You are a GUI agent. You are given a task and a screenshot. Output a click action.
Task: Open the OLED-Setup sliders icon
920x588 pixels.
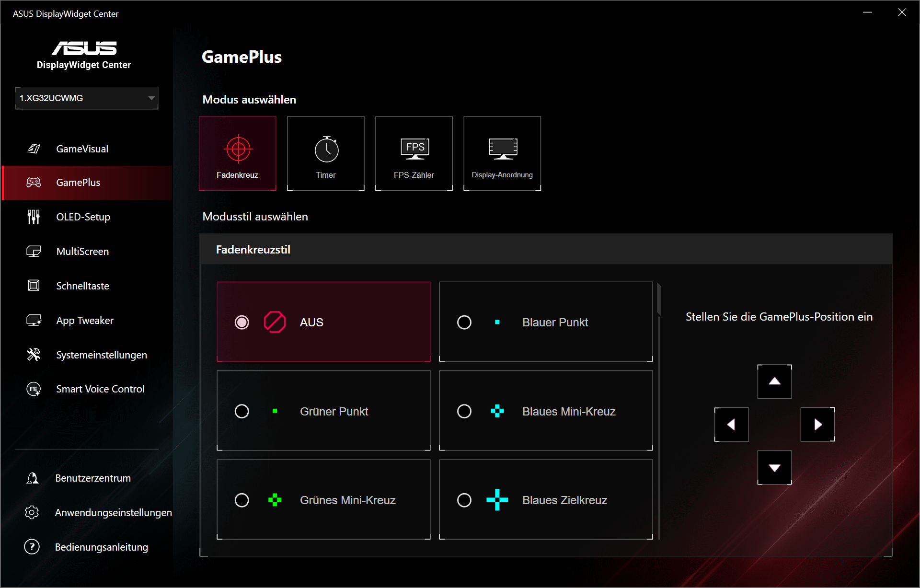pos(34,217)
